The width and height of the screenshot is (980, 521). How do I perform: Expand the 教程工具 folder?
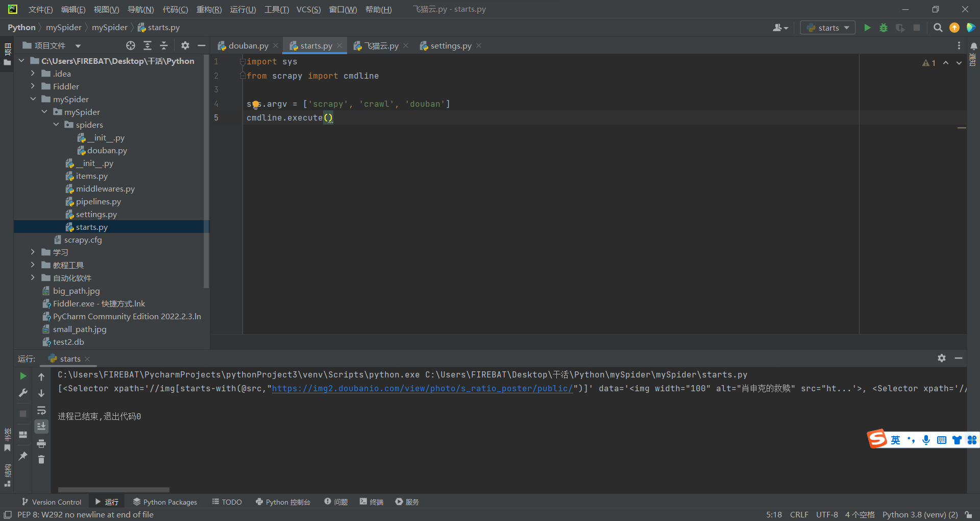pos(33,265)
